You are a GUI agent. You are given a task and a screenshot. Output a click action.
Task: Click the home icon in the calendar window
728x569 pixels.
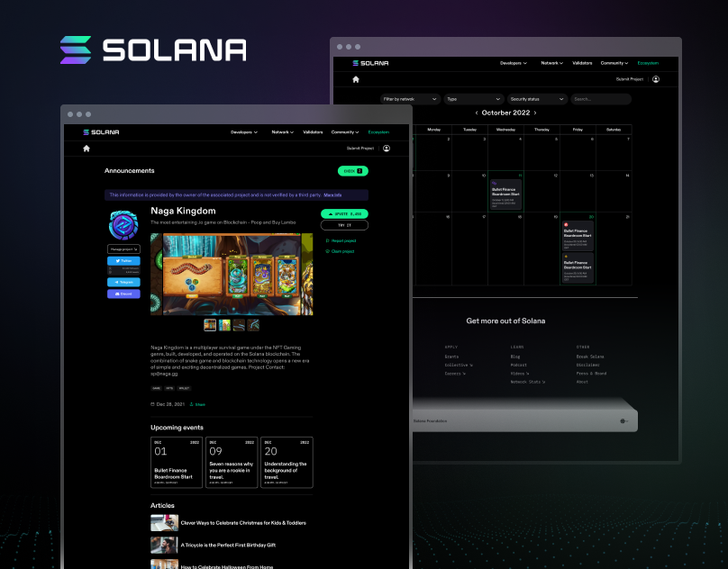356,79
